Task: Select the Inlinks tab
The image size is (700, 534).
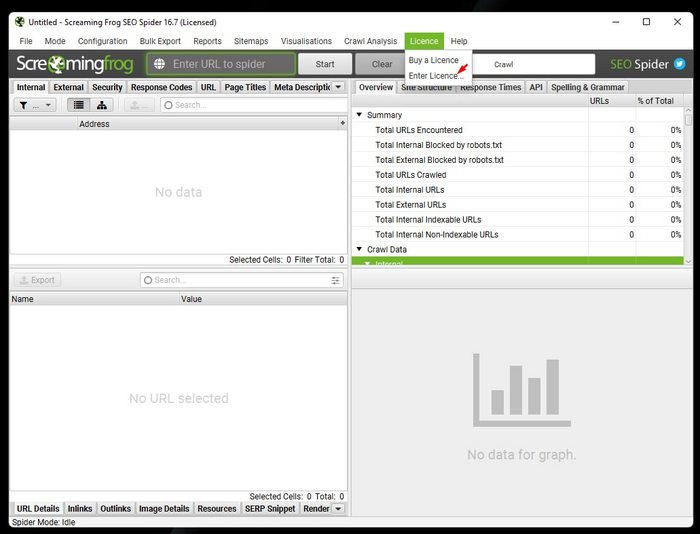Action: click(80, 509)
